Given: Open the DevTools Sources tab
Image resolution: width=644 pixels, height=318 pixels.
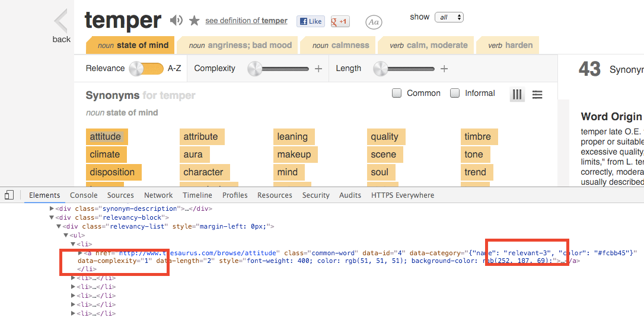Looking at the screenshot, I should (x=120, y=195).
